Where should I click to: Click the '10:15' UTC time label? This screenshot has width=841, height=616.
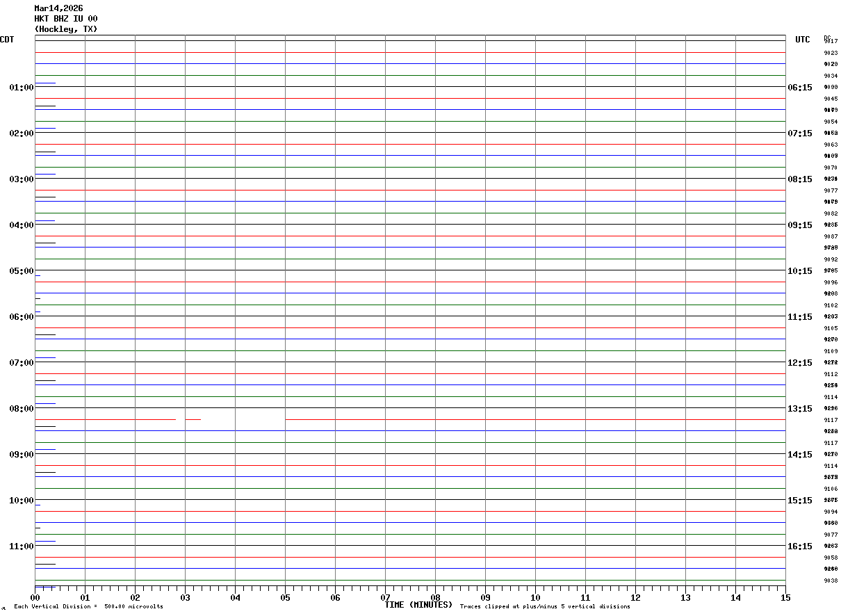[x=800, y=271]
